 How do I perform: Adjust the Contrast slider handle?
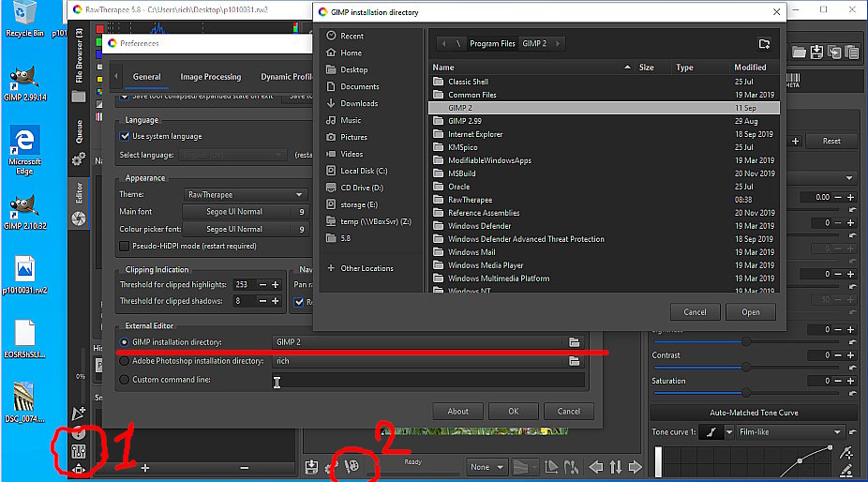pyautogui.click(x=745, y=368)
